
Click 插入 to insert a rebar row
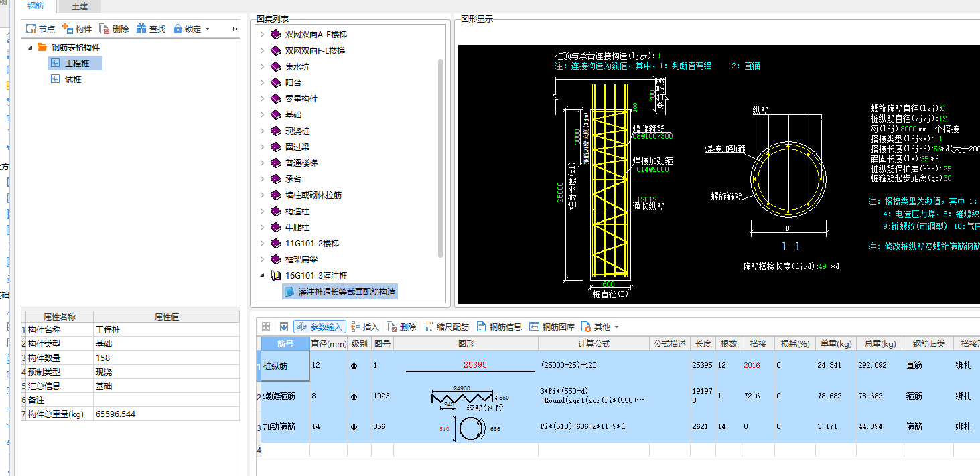tap(364, 327)
